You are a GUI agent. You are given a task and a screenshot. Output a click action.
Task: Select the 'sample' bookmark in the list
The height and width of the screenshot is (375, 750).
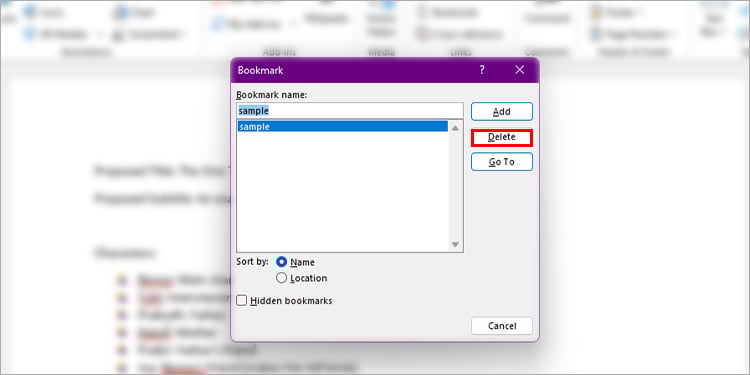pyautogui.click(x=342, y=126)
